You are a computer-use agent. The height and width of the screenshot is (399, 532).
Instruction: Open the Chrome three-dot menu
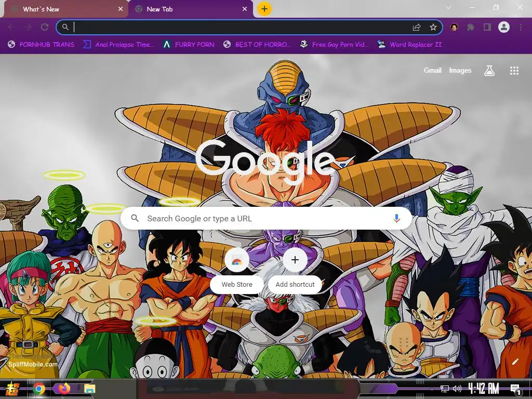pos(521,27)
